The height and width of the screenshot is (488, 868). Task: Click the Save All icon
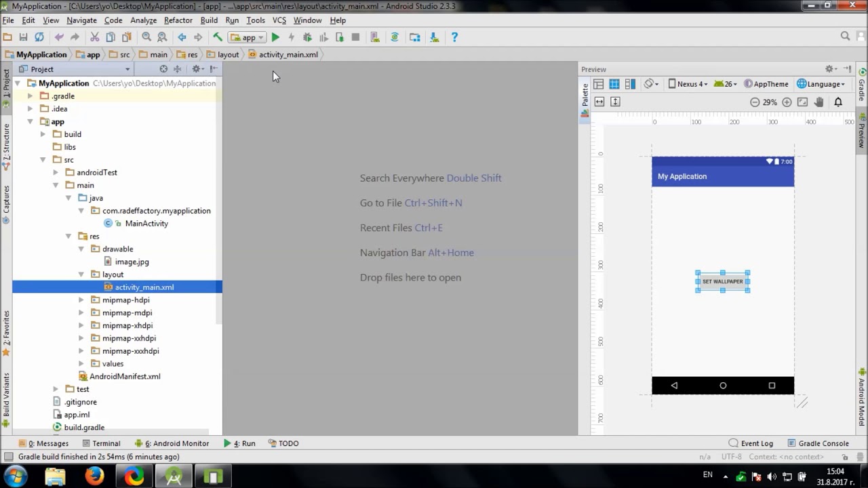point(23,37)
